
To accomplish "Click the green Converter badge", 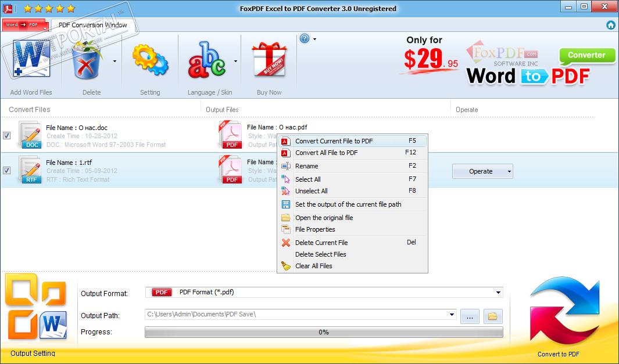I will tap(587, 56).
